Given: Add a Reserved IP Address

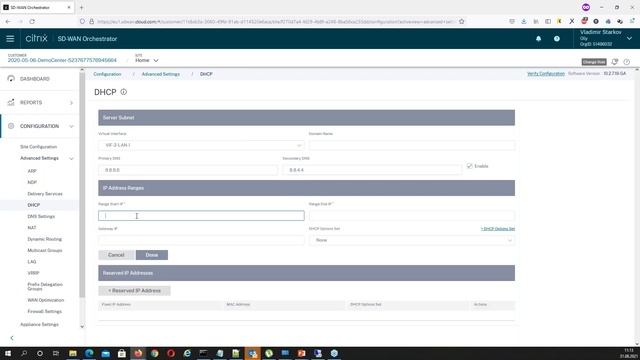Looking at the screenshot, I should (134, 291).
